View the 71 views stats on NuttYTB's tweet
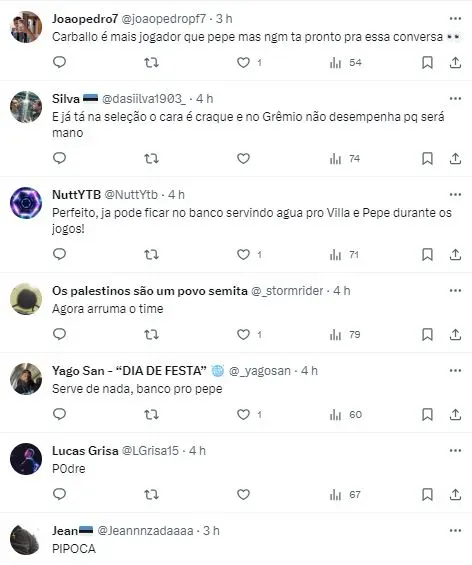 click(344, 255)
